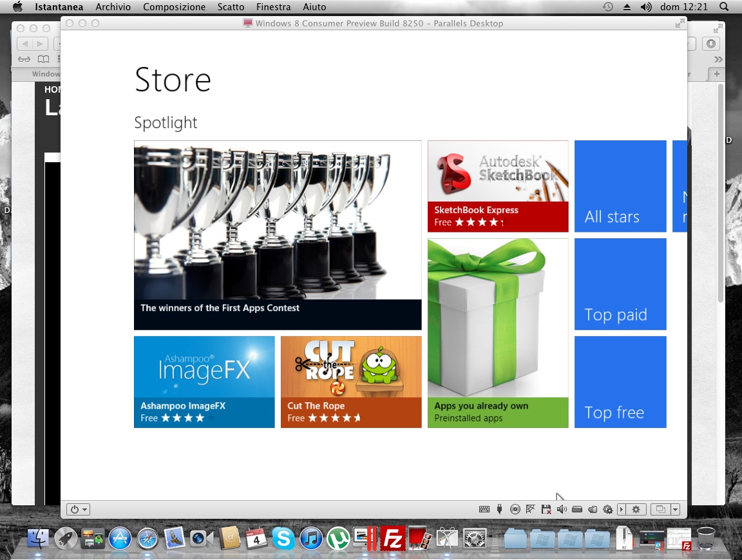The width and height of the screenshot is (742, 560).
Task: Click the hard disk icon in Parallels status bar
Action: tap(577, 509)
